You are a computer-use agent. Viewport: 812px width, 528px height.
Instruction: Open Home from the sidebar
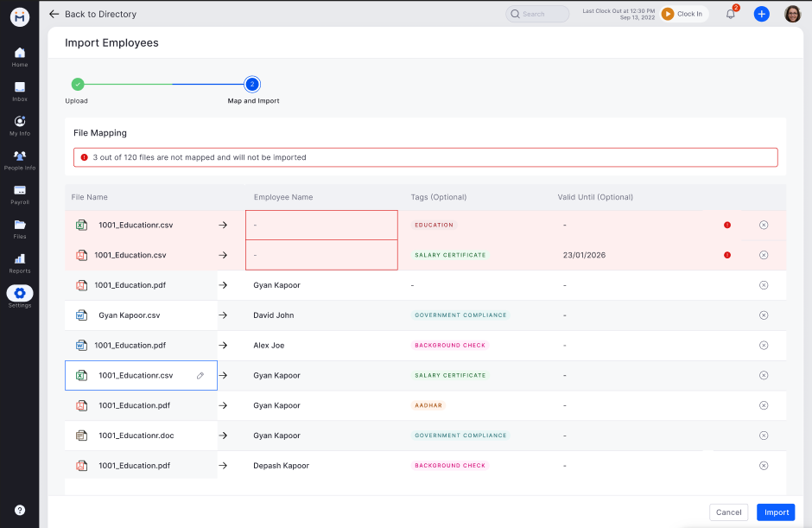tap(19, 56)
